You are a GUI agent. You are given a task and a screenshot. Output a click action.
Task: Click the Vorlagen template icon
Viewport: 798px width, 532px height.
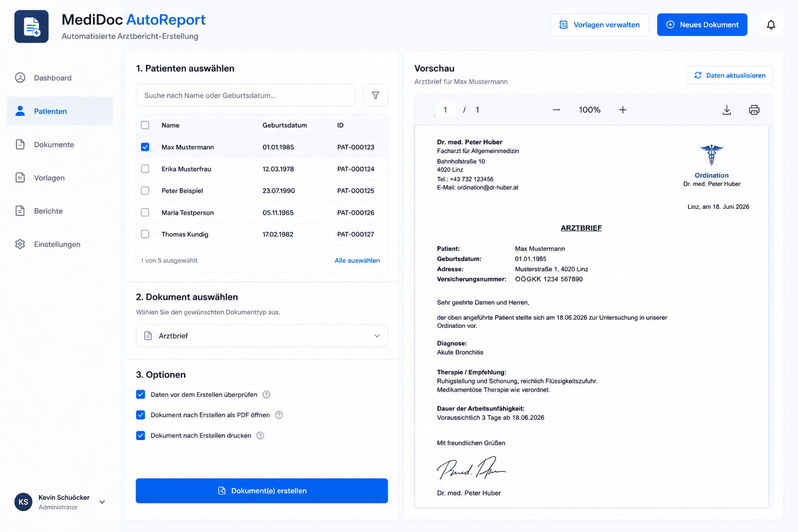coord(20,177)
